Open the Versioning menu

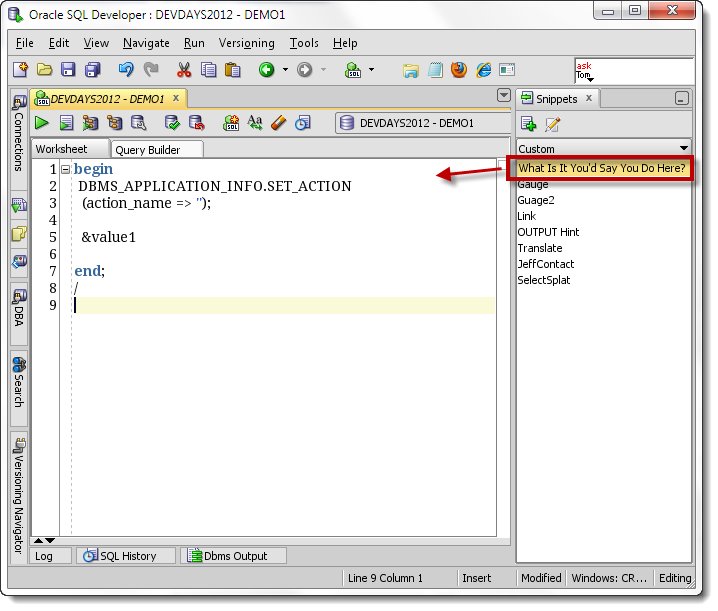coord(246,43)
